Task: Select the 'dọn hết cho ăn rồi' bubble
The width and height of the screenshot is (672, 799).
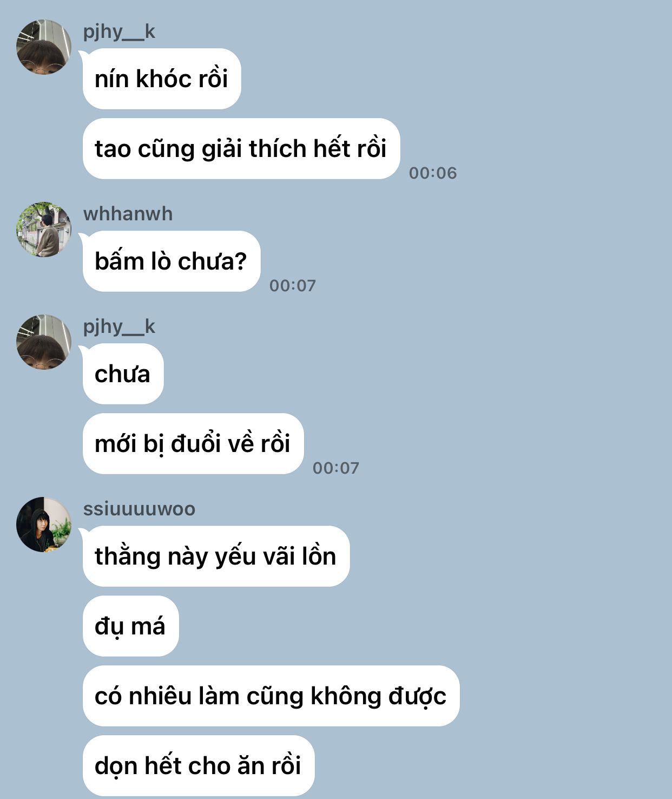Action: (199, 766)
